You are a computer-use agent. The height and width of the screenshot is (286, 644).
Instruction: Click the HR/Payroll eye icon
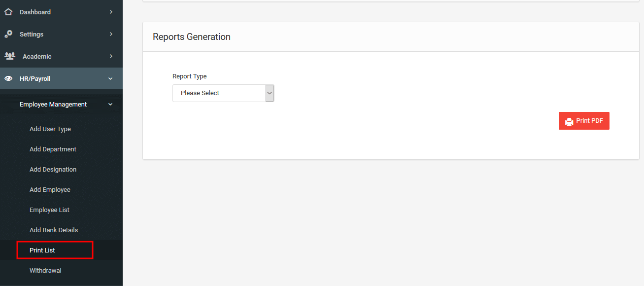(x=8, y=78)
